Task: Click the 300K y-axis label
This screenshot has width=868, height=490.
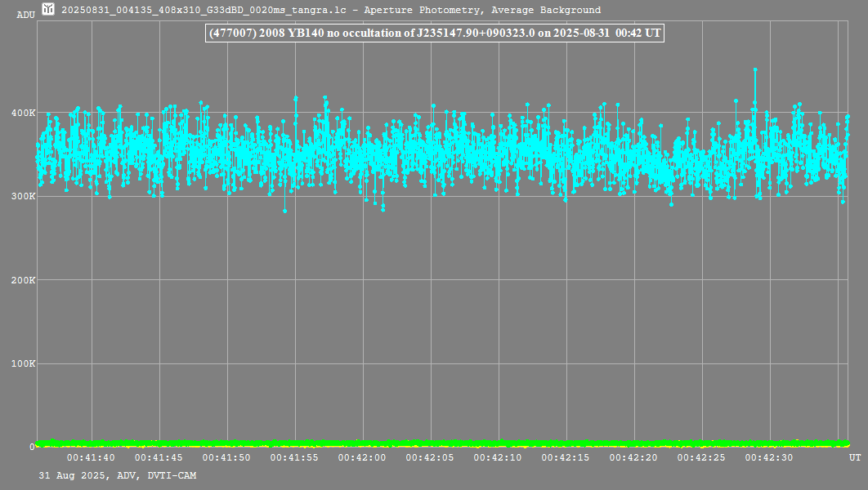Action: [21, 197]
